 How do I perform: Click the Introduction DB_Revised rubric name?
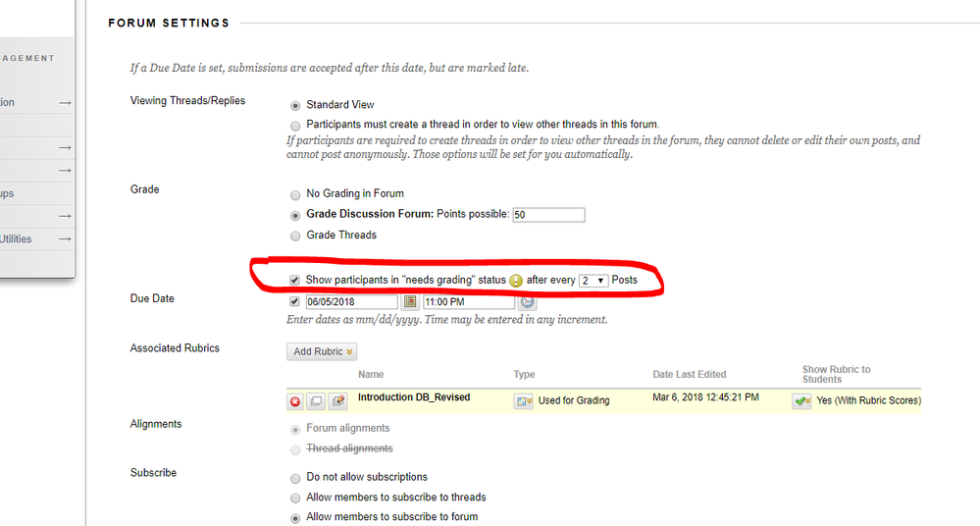[x=413, y=397]
